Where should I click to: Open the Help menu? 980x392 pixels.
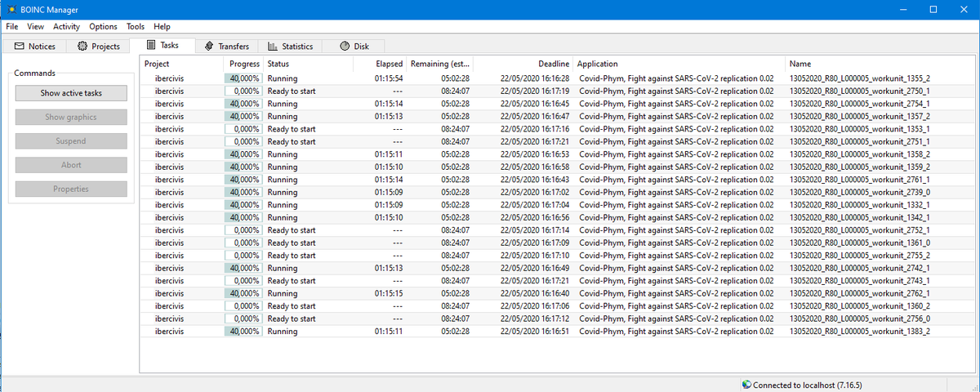(x=162, y=27)
